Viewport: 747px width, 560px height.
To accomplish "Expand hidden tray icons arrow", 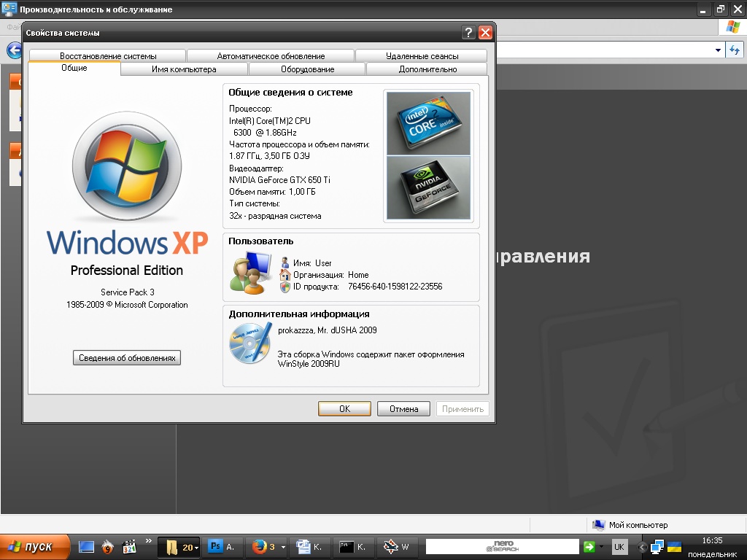I will [642, 547].
